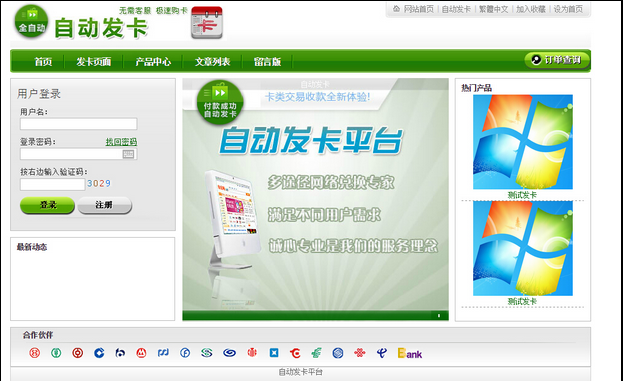Focus the verification code input field
Image resolution: width=623 pixels, height=381 pixels.
coord(52,184)
